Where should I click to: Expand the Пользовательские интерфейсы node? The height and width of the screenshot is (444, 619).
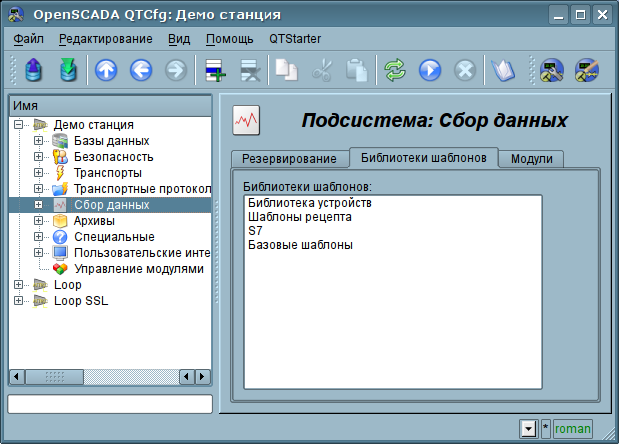38,253
